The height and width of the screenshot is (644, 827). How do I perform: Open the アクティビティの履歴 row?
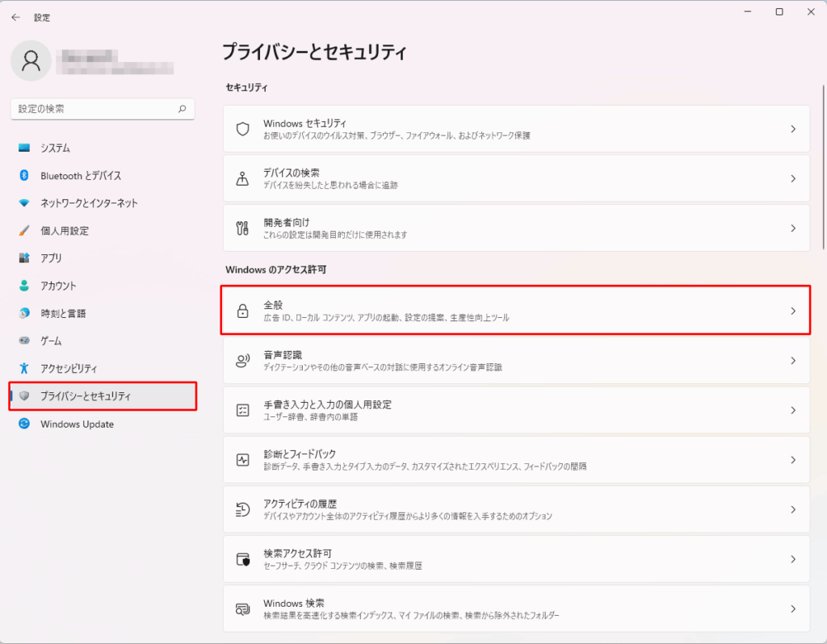[x=516, y=509]
